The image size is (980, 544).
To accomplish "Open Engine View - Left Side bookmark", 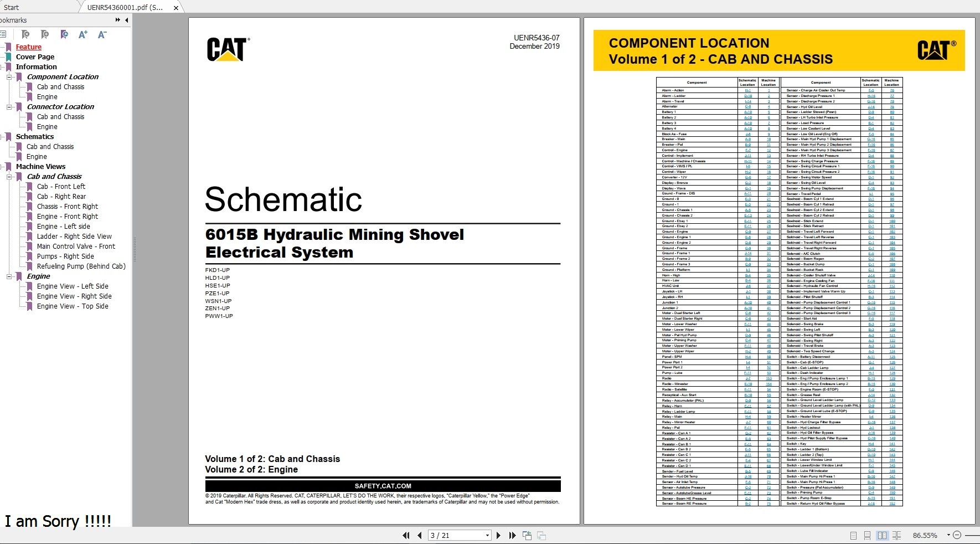I will click(x=73, y=286).
